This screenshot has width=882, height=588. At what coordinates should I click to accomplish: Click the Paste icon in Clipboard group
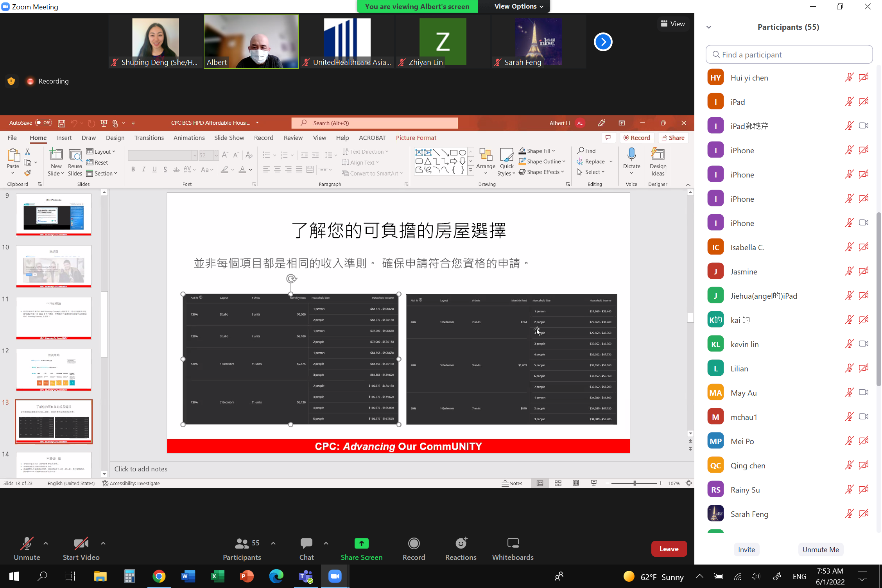[13, 155]
